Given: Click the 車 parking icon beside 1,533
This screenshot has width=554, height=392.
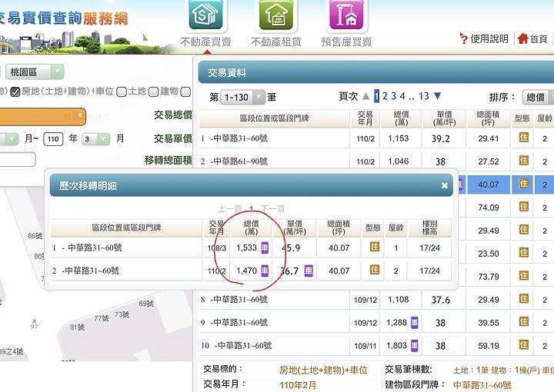Looking at the screenshot, I should tap(265, 247).
